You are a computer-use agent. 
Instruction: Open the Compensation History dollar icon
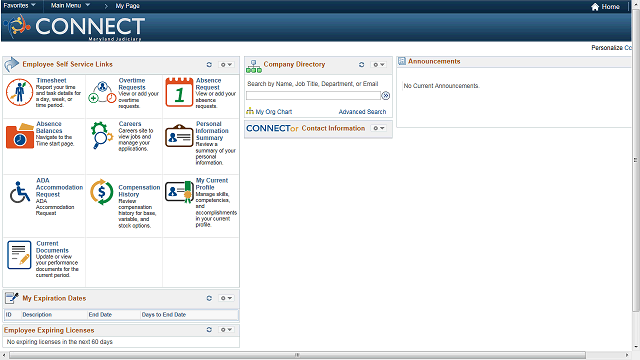[102, 192]
